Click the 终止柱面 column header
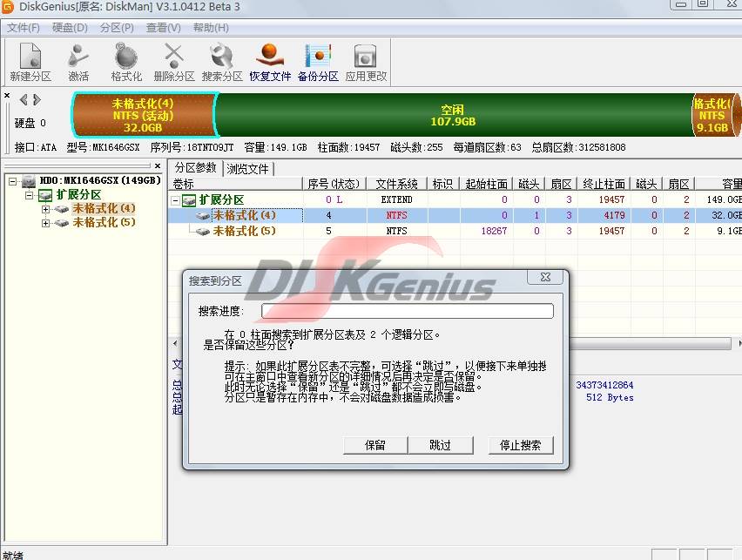The width and height of the screenshot is (742, 560). [604, 184]
